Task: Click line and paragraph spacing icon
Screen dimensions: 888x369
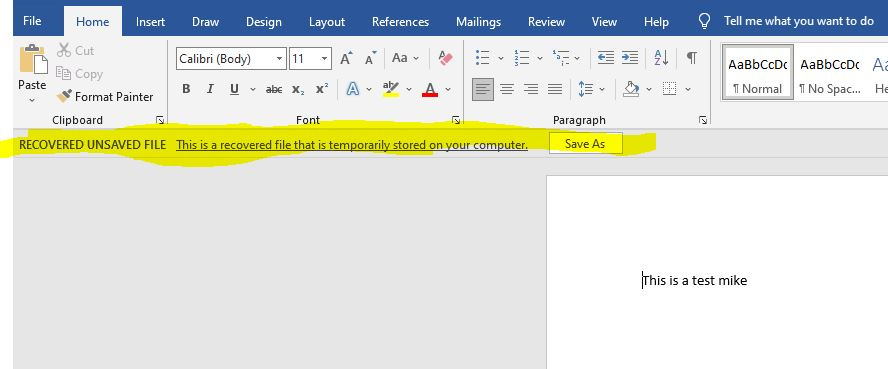Action: tap(586, 89)
